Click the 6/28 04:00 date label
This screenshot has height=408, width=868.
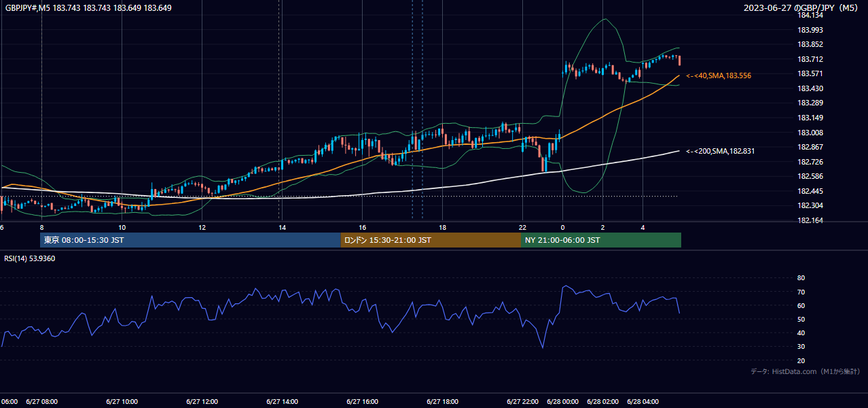point(643,401)
